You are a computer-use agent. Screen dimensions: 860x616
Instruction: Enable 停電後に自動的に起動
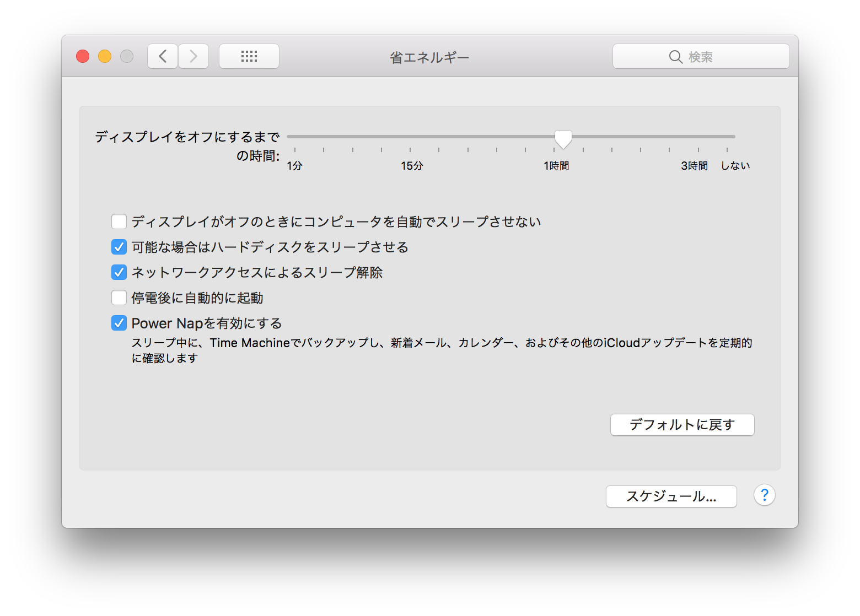pos(119,297)
